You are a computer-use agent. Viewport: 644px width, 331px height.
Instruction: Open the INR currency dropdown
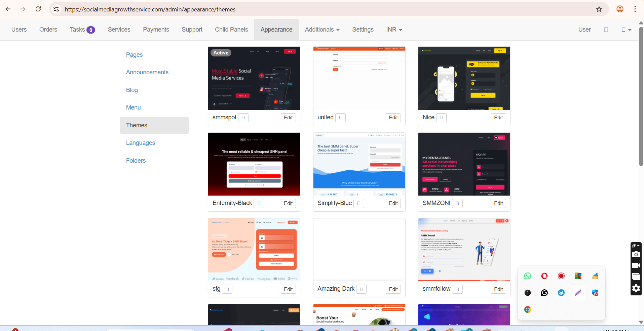click(x=394, y=30)
